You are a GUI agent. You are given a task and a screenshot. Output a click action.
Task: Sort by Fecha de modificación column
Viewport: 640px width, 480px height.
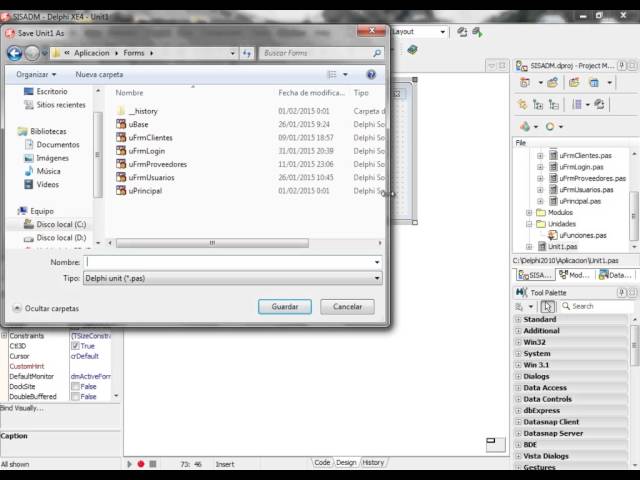point(311,93)
